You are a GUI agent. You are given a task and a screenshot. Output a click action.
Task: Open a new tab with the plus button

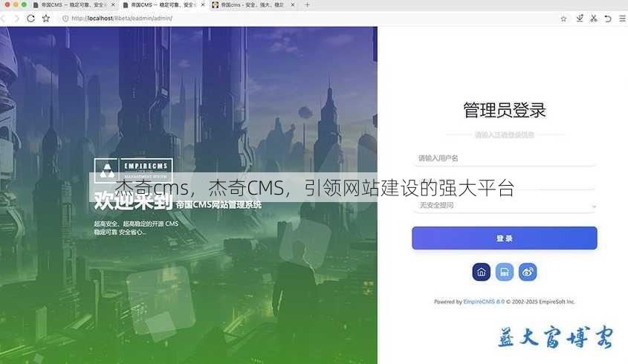point(307,4)
